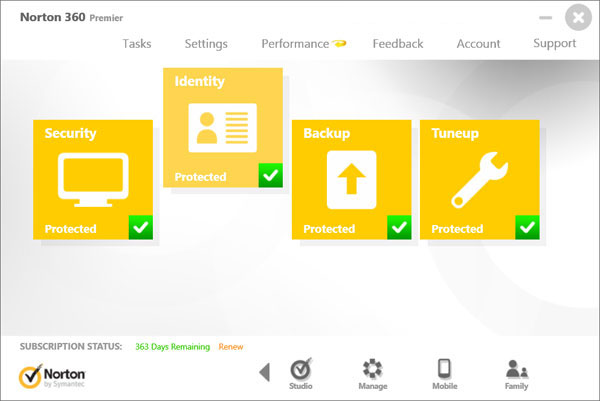Image resolution: width=600 pixels, height=401 pixels.
Task: Click the Tuneup tile title
Action: (x=455, y=133)
